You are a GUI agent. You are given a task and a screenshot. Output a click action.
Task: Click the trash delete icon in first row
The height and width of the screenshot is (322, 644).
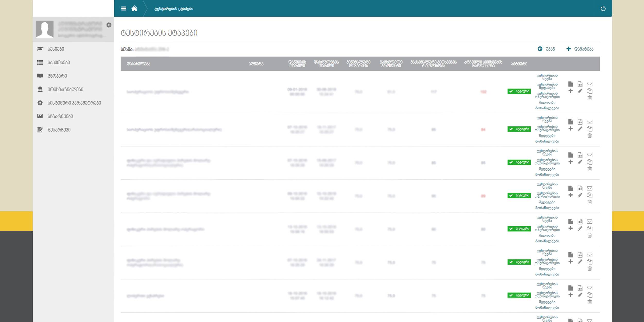589,98
